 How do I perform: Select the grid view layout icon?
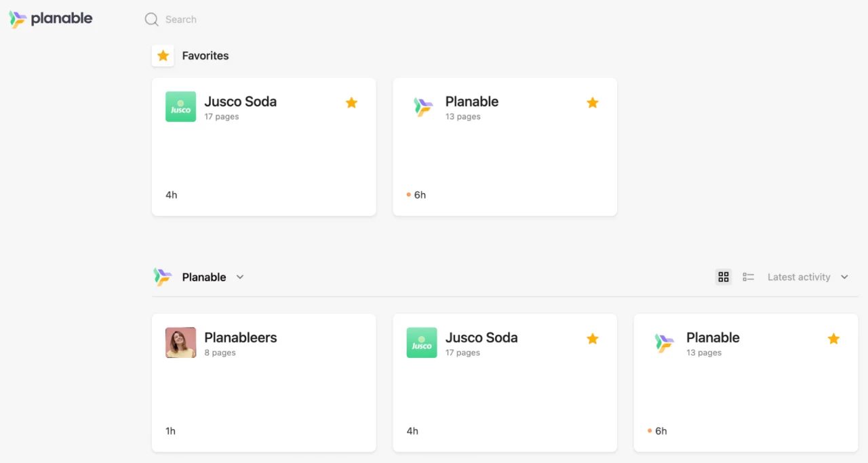723,277
